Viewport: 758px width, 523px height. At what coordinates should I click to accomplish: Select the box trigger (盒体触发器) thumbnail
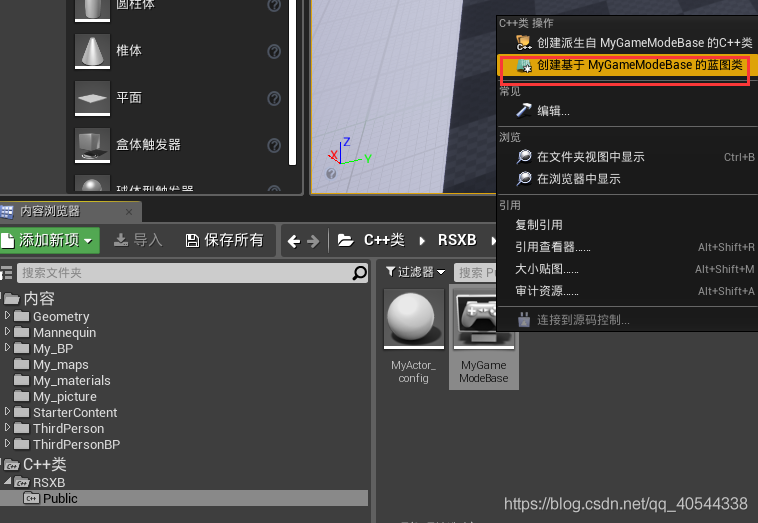pyautogui.click(x=92, y=145)
